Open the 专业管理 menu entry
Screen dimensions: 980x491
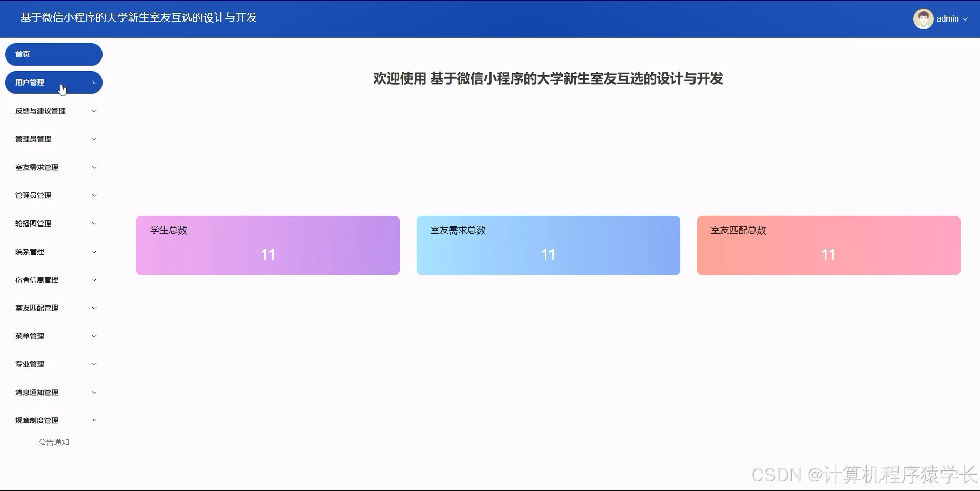pos(54,364)
